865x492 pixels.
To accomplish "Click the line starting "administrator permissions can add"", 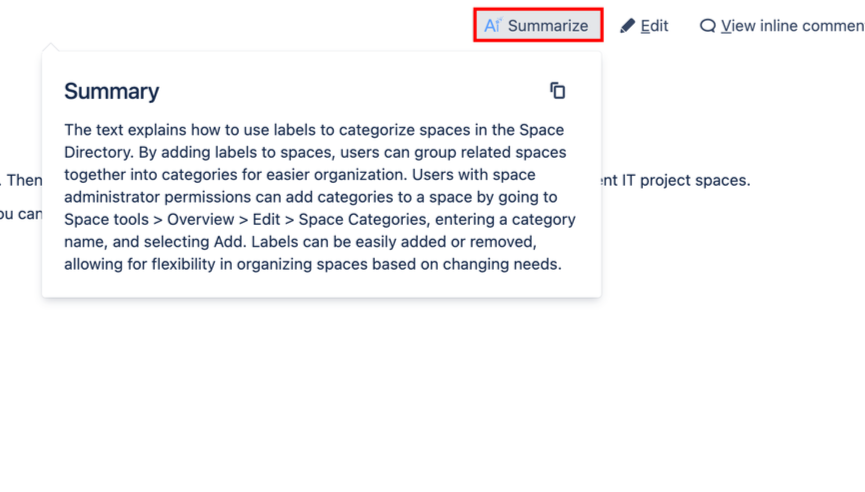I will (x=310, y=197).
